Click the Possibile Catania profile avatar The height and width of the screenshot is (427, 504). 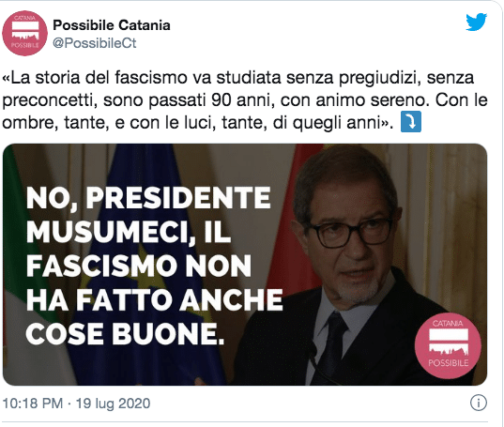24,33
